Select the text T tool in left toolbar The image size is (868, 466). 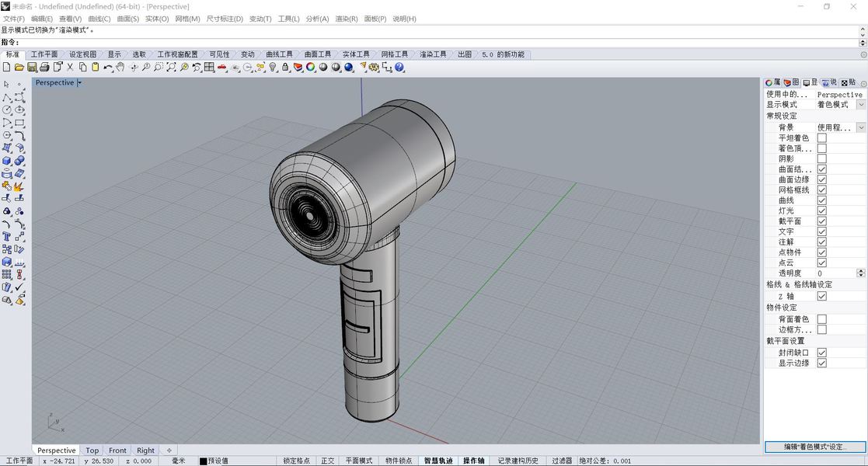pyautogui.click(x=7, y=236)
